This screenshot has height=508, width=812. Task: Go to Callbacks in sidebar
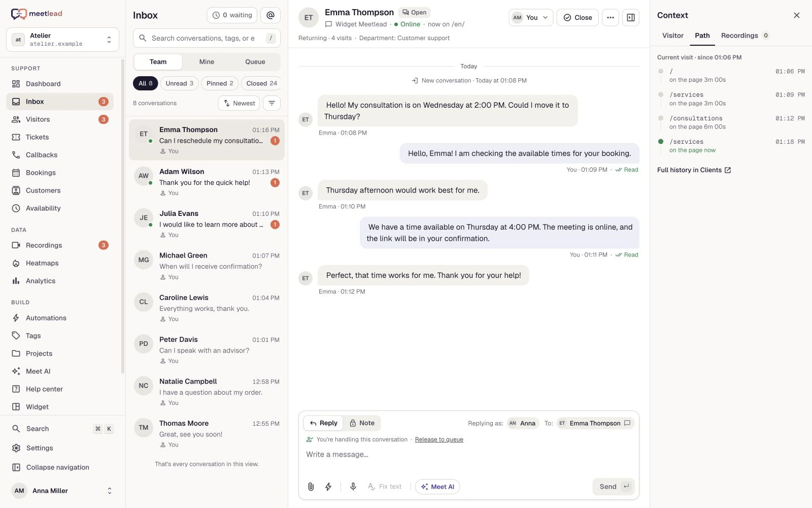[60, 155]
